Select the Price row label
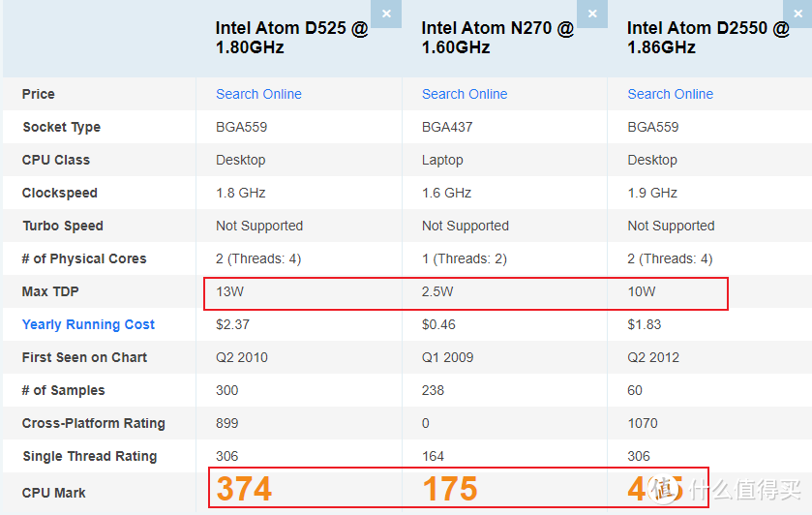The width and height of the screenshot is (812, 515). [39, 94]
